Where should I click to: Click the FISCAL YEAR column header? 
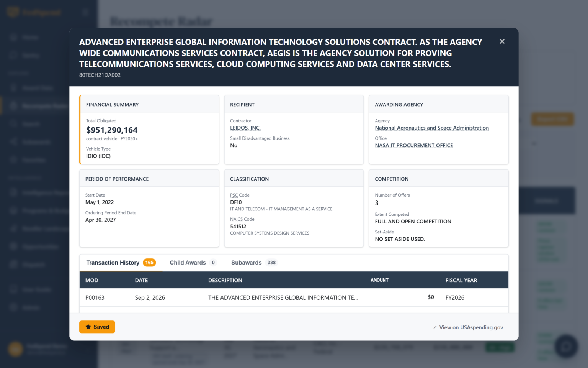pos(461,280)
